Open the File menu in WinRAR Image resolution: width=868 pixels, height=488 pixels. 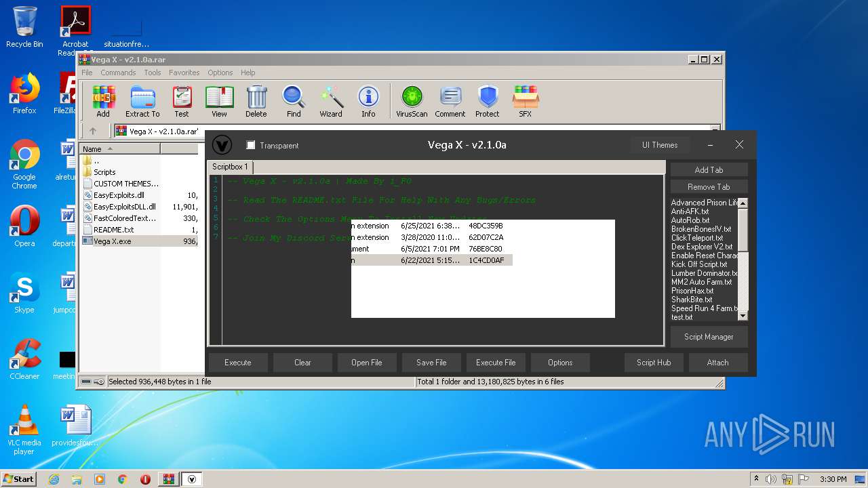coord(87,73)
